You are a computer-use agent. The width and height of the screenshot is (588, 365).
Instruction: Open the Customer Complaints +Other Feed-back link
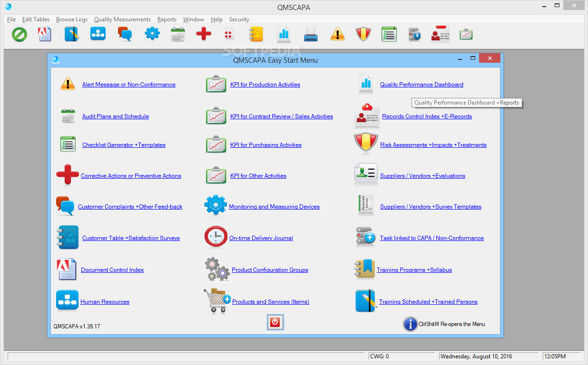click(130, 207)
